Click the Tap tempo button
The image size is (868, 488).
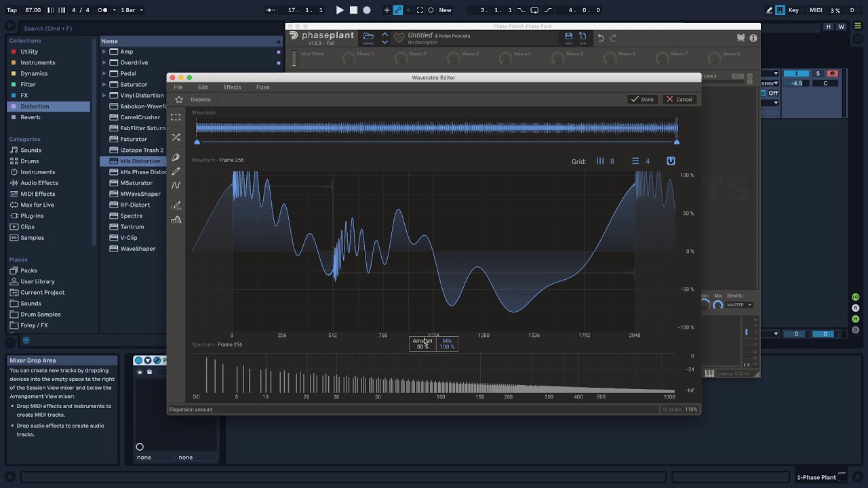point(12,10)
